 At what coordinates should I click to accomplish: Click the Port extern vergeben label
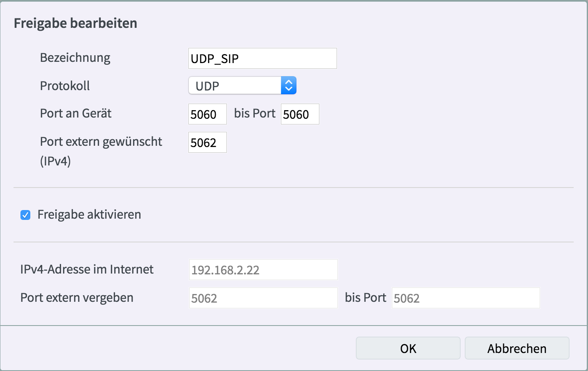pos(77,298)
